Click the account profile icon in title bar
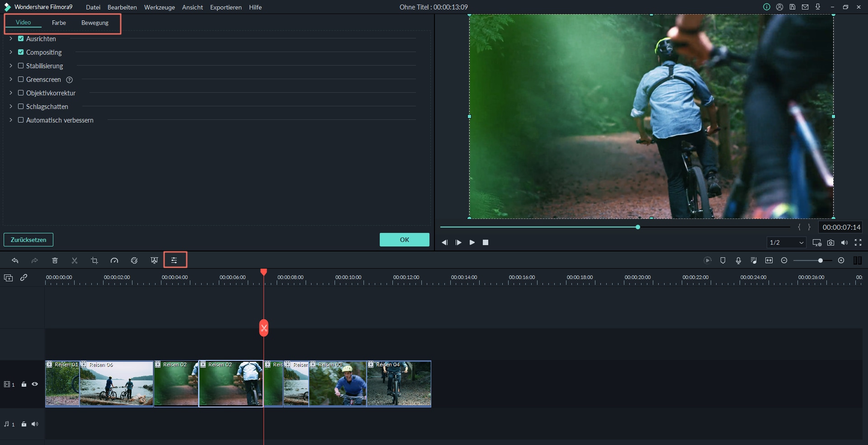 pyautogui.click(x=780, y=7)
